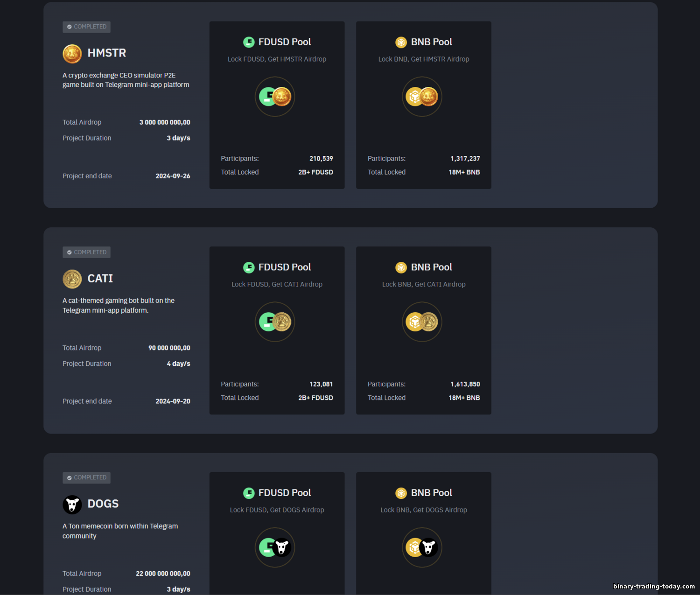
Task: Click '2B+ FDUSD' in HMSTR FDUSD pool
Action: click(316, 172)
